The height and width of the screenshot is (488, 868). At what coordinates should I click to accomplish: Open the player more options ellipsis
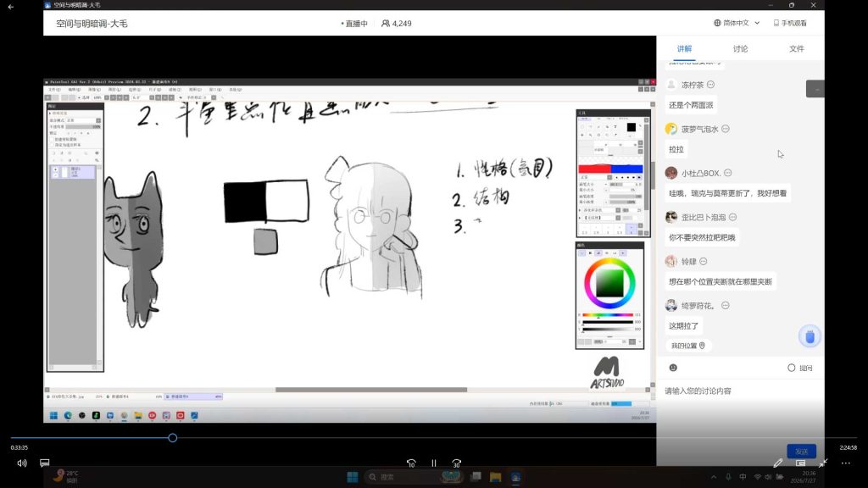point(846,463)
